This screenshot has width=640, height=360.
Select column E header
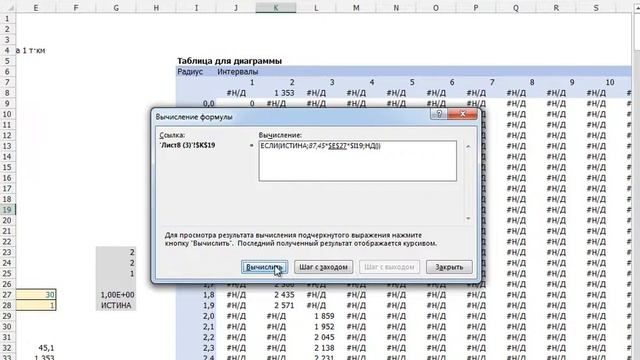point(36,8)
